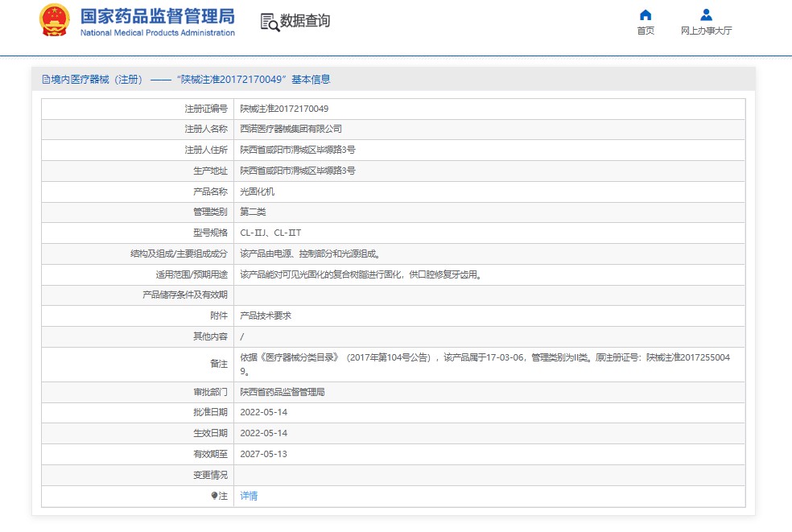The width and height of the screenshot is (792, 532).
Task: Click the national emblem logo
Action: (55, 21)
